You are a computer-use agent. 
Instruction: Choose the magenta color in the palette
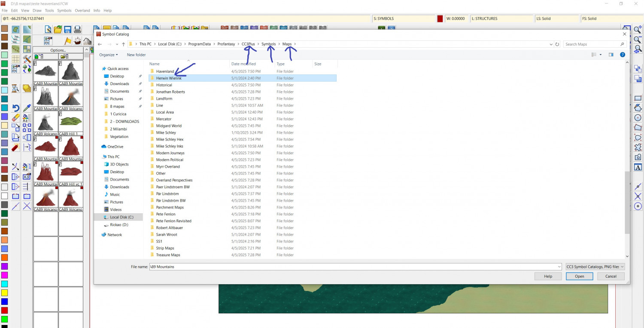[x=4, y=275]
